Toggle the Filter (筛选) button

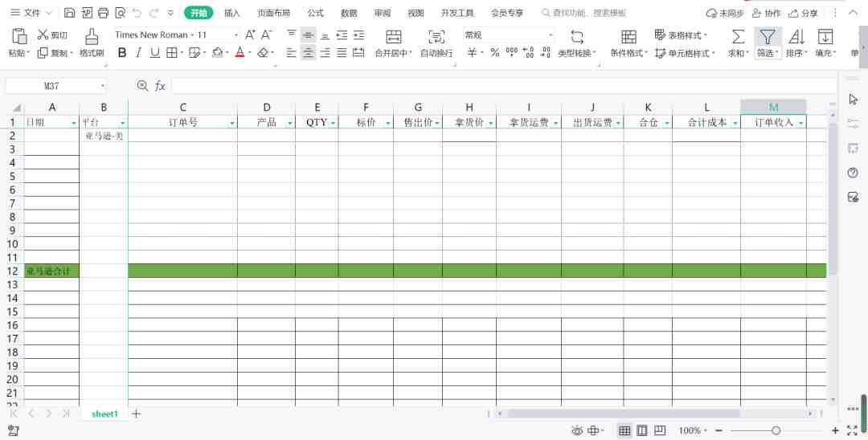pyautogui.click(x=768, y=37)
